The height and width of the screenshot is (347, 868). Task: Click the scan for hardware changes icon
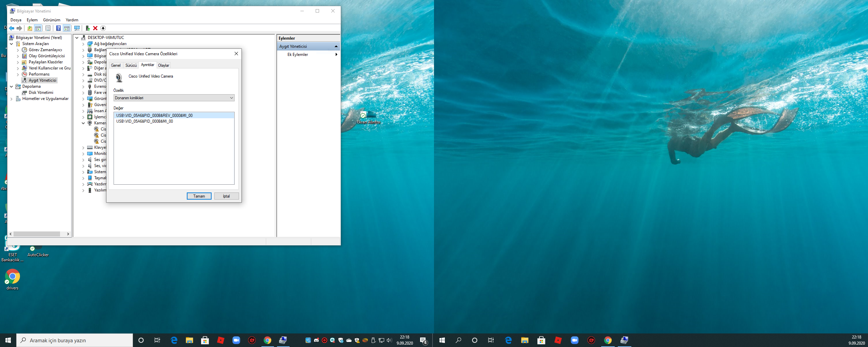click(x=77, y=28)
